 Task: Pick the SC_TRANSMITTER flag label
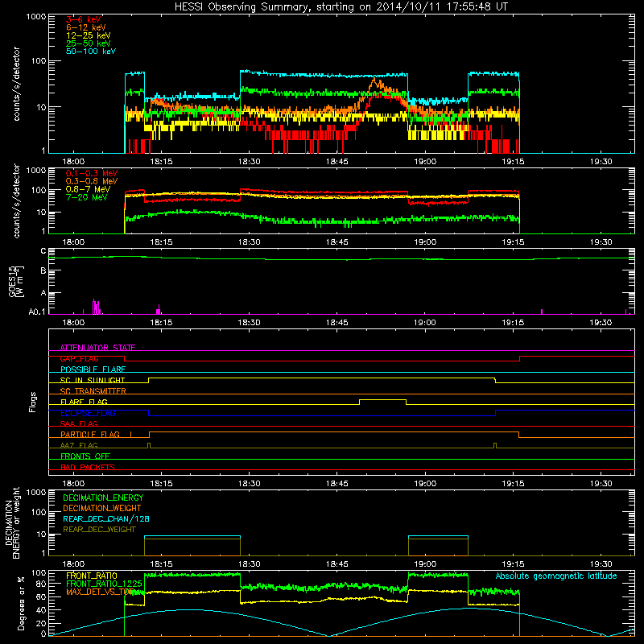pyautogui.click(x=93, y=391)
